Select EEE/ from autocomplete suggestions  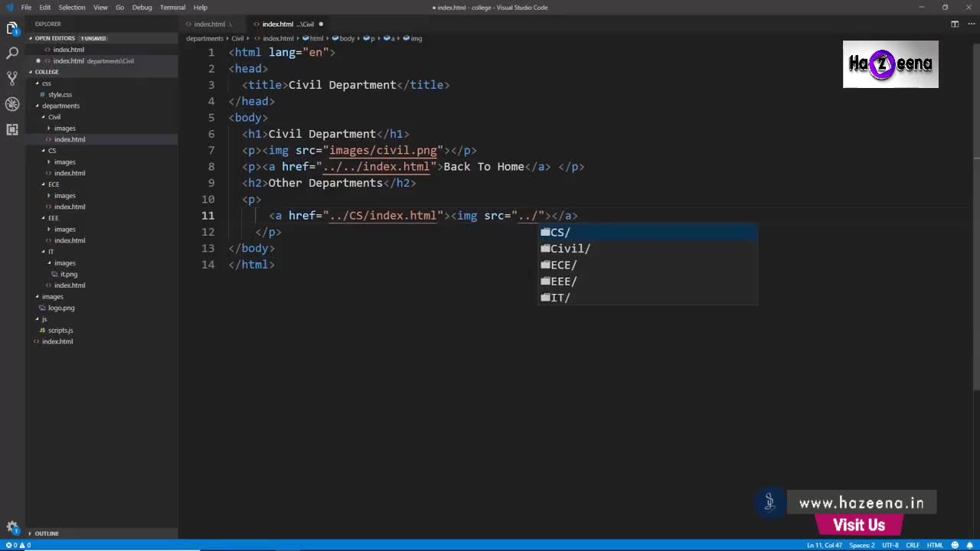[648, 281]
